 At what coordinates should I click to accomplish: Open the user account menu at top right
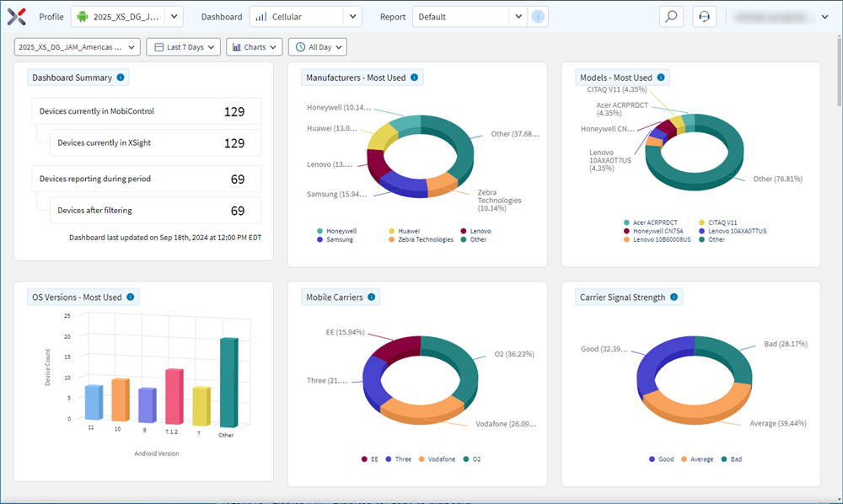(780, 16)
